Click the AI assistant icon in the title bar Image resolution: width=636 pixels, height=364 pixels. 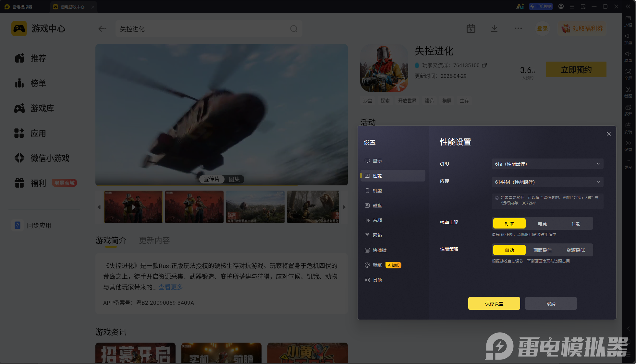pyautogui.click(x=520, y=6)
